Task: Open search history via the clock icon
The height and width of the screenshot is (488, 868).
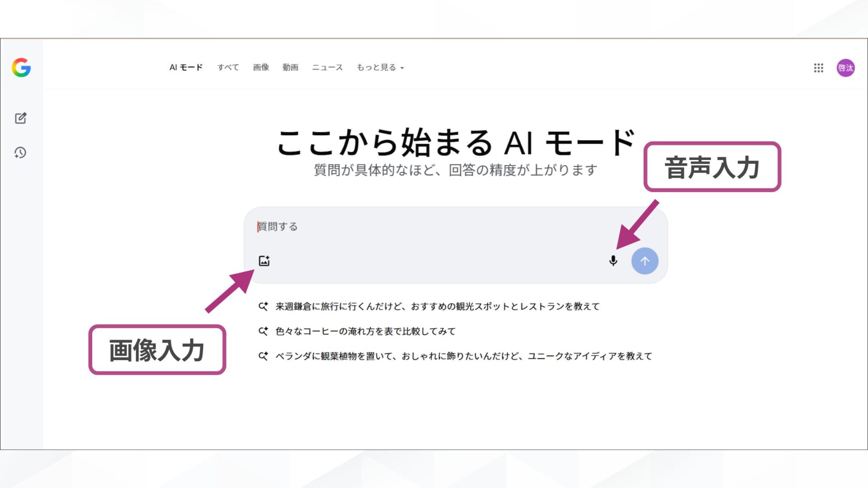Action: [21, 153]
